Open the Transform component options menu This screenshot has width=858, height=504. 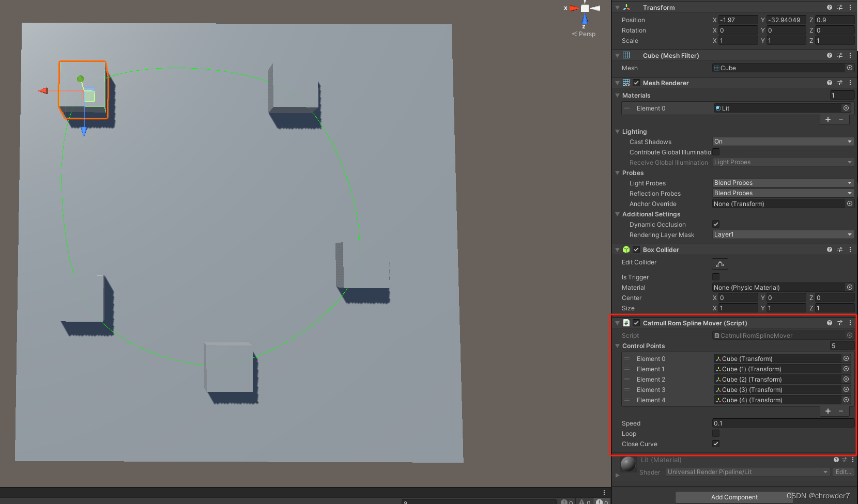point(851,7)
